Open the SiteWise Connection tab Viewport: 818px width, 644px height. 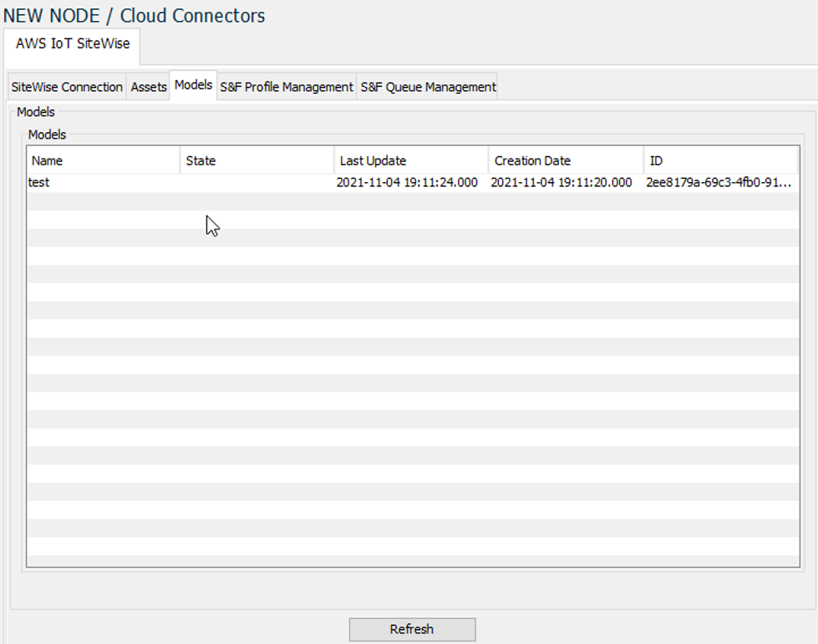(66, 86)
